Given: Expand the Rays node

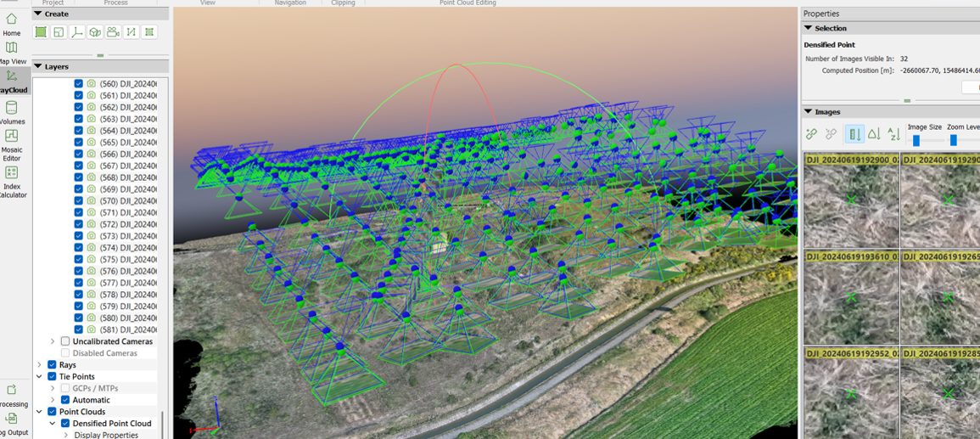Looking at the screenshot, I should (x=39, y=364).
